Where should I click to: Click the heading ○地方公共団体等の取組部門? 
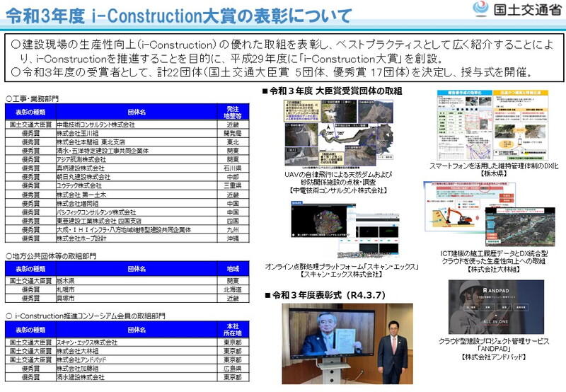coord(51,256)
